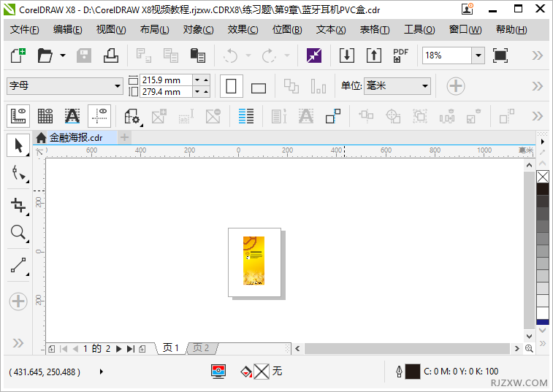Select the no-color X swatch in palette
Viewport: 553px width, 392px height.
543,177
